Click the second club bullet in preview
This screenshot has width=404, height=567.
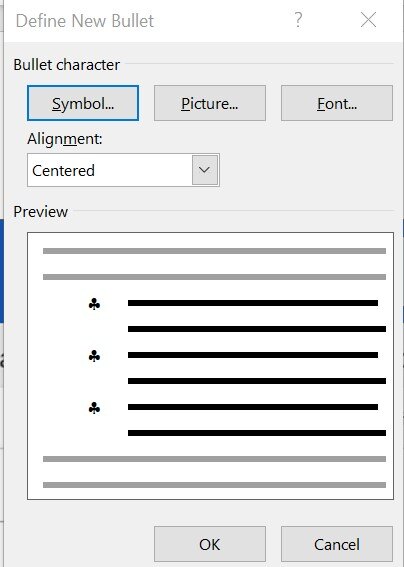pyautogui.click(x=94, y=356)
